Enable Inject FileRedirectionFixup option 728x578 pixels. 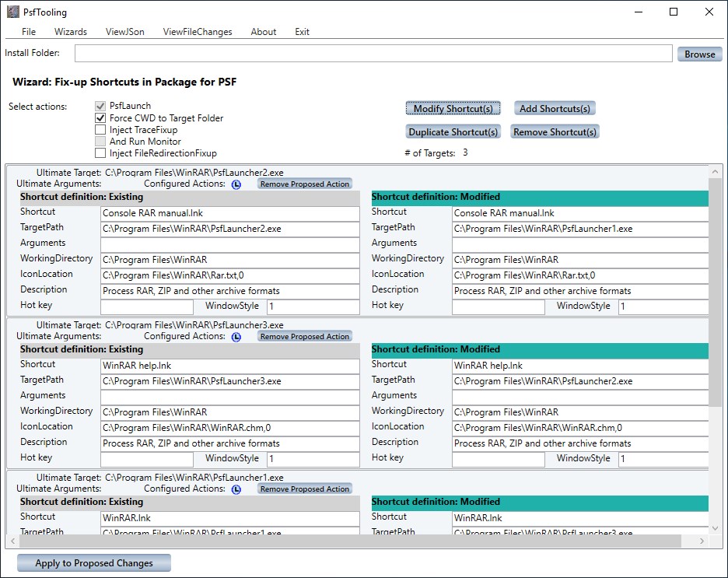click(x=100, y=152)
